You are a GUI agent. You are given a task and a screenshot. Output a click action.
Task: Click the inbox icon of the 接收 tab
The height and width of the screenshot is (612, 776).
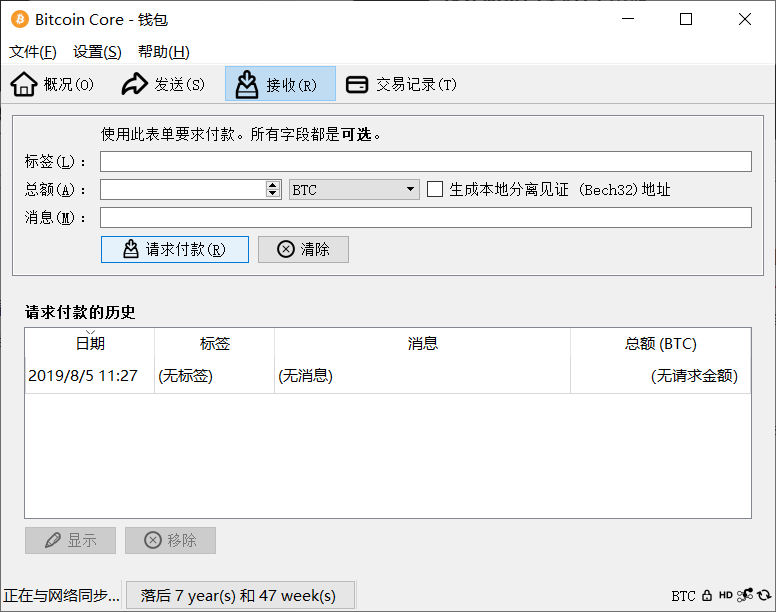pos(246,84)
